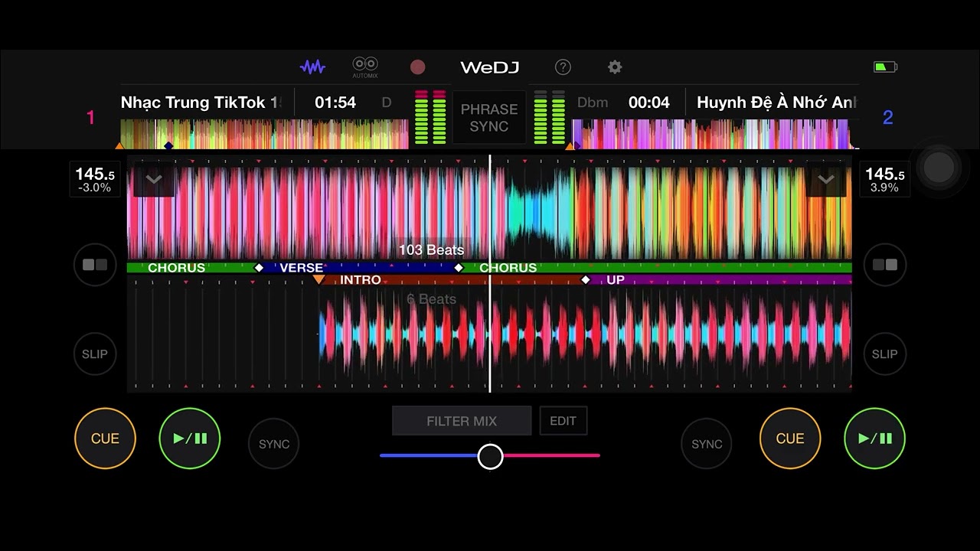980x551 pixels.
Task: Enable SLIP mode on deck 2
Action: pos(885,354)
